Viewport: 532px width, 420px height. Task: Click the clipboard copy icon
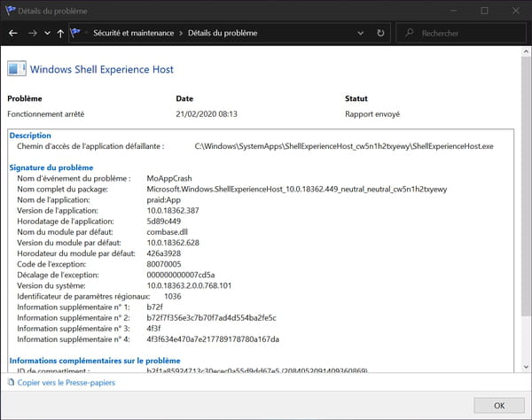[x=12, y=383]
